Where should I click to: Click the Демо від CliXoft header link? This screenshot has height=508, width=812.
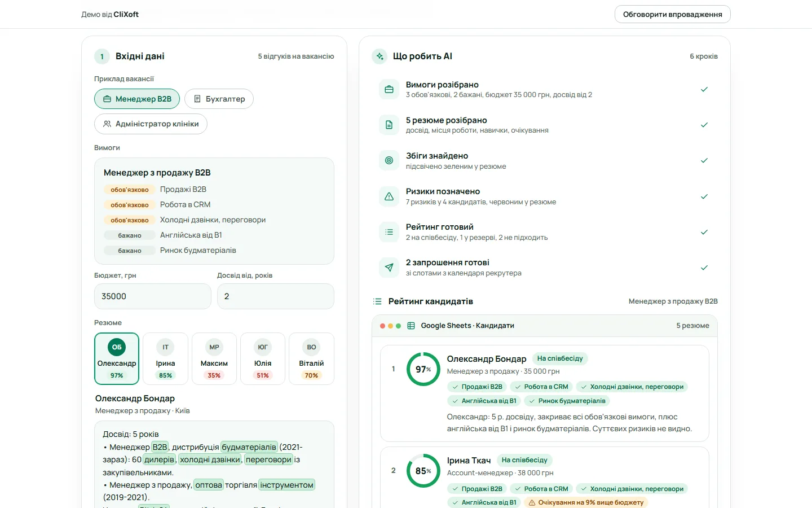(110, 14)
